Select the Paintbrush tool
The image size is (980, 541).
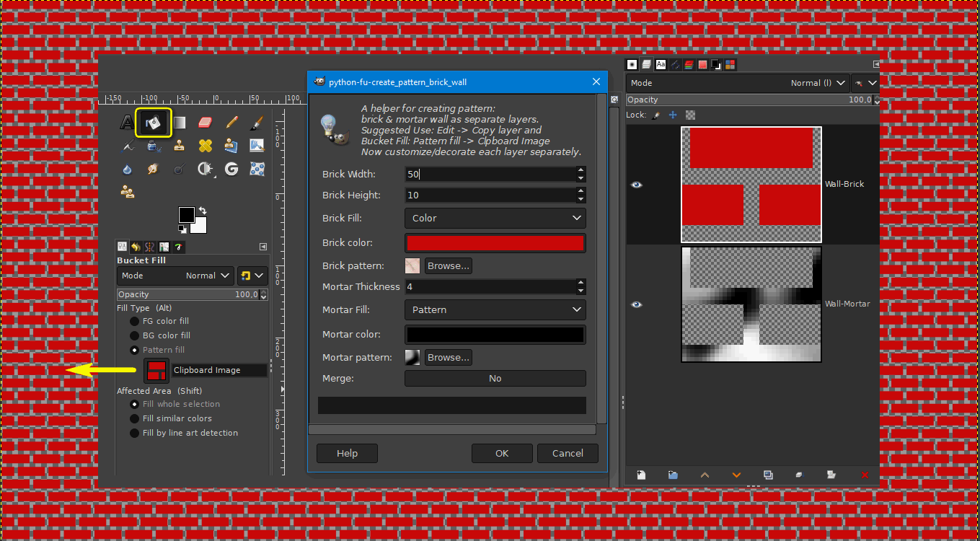[257, 123]
